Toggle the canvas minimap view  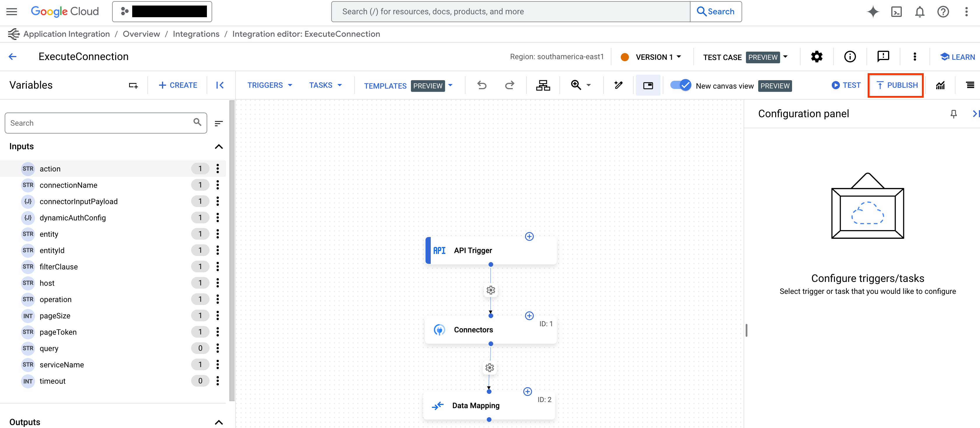pos(648,85)
